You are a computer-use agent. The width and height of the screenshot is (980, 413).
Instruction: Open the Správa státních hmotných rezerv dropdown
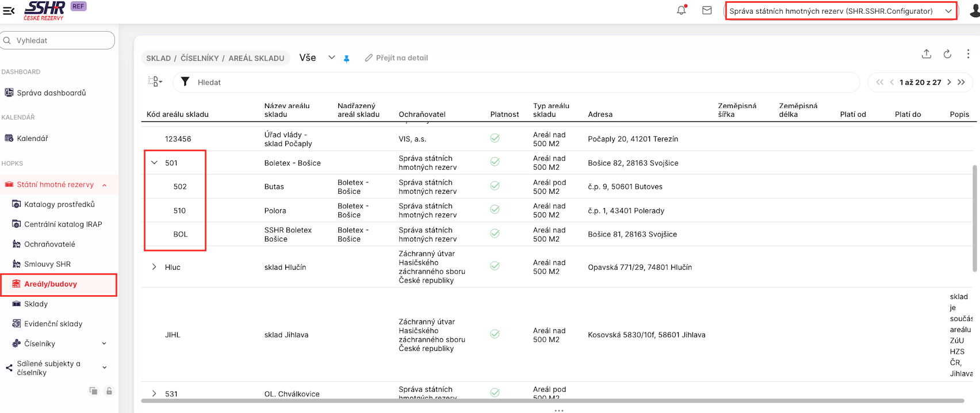(840, 11)
